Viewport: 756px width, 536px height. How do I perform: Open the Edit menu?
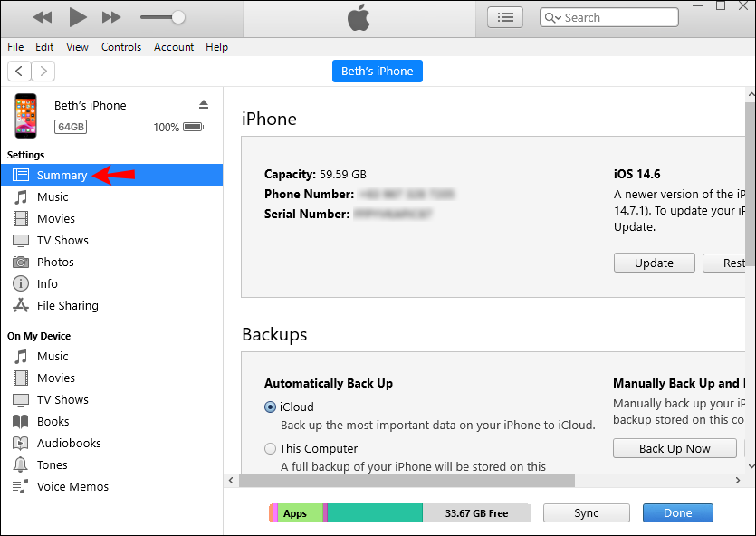click(44, 47)
